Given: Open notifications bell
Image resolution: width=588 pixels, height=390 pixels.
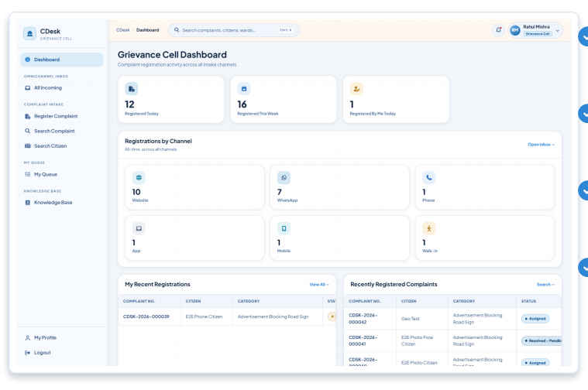Looking at the screenshot, I should [498, 30].
